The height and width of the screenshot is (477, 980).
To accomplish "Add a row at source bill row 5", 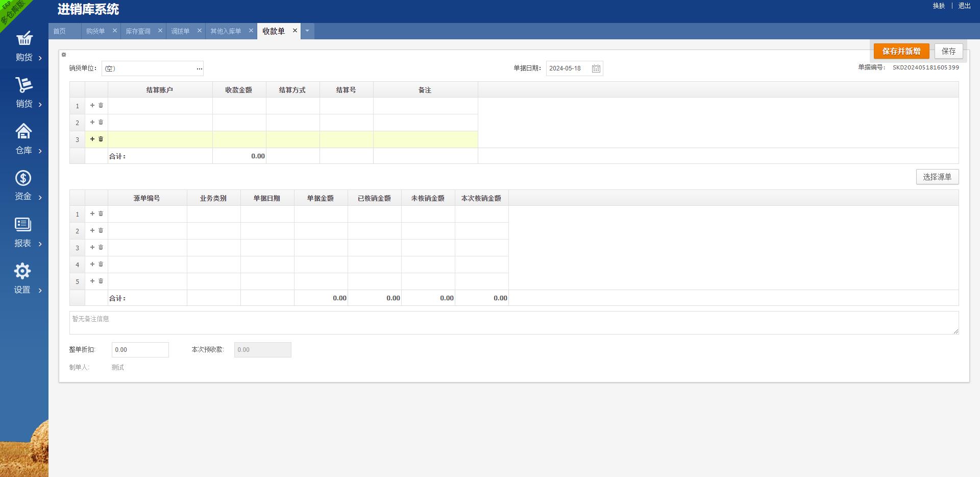I will pos(92,281).
